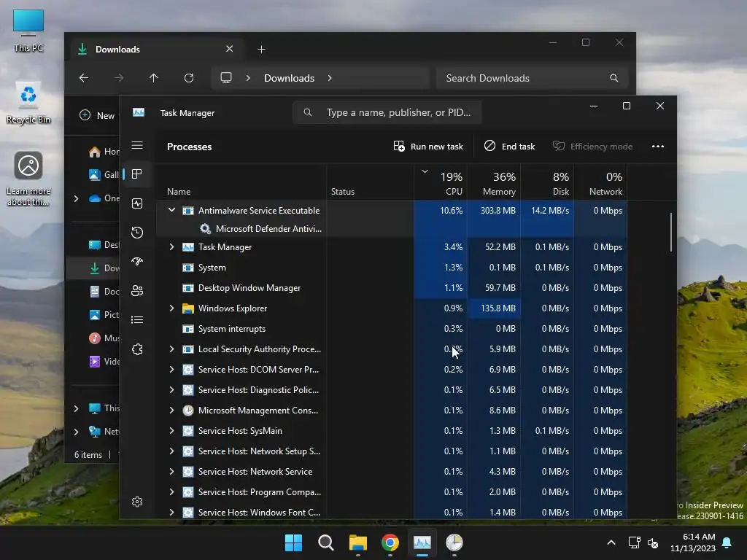Screen dimensions: 747x560
Task: Open a new tab in File Explorer
Action: 261,49
